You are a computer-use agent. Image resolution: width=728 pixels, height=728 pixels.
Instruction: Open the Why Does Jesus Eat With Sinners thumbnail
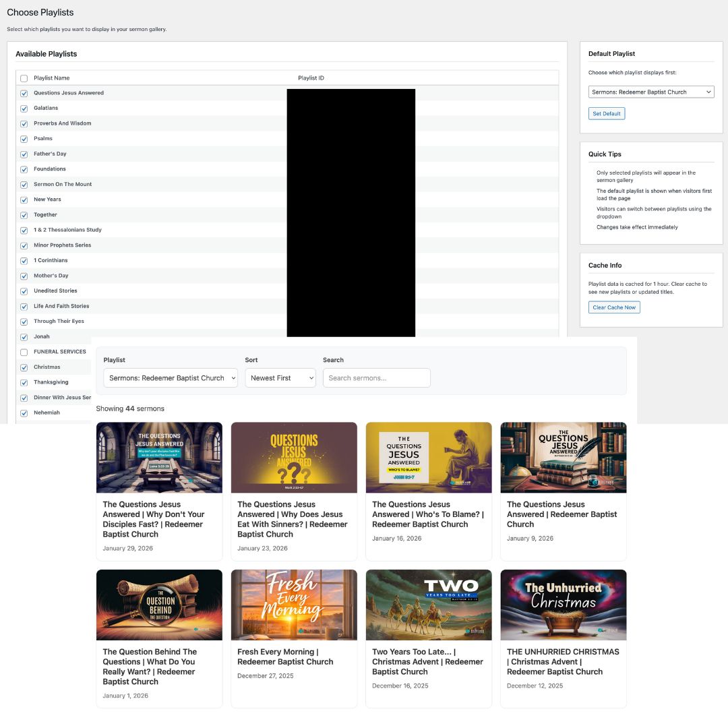coord(294,458)
